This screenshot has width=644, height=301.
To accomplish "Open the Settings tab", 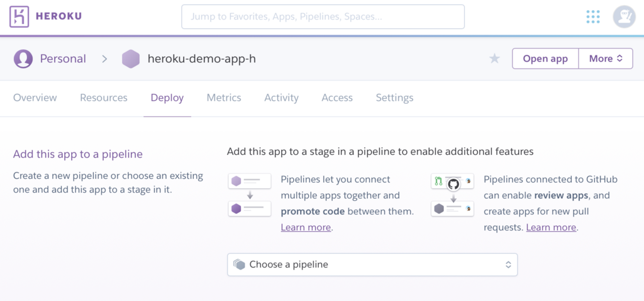I will (x=394, y=98).
